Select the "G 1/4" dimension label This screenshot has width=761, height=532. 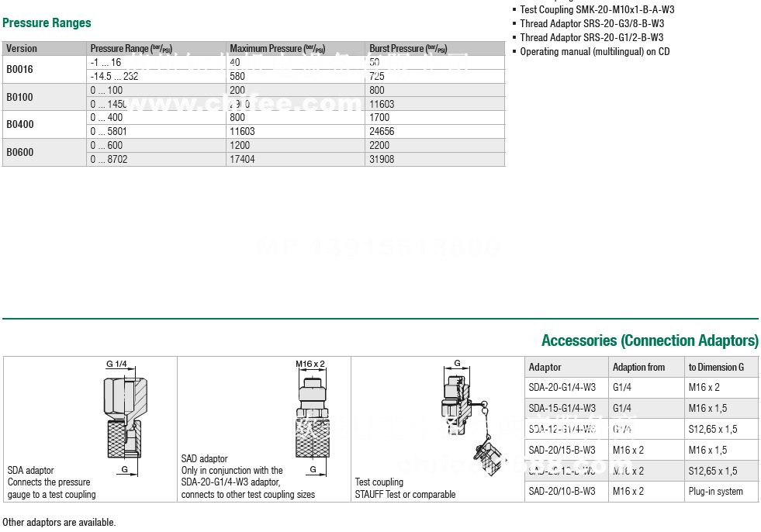(116, 364)
